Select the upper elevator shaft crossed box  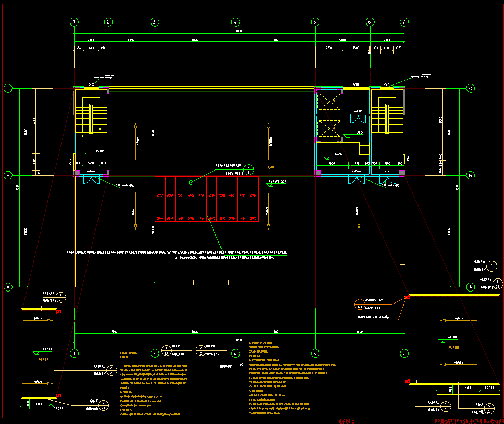329,101
